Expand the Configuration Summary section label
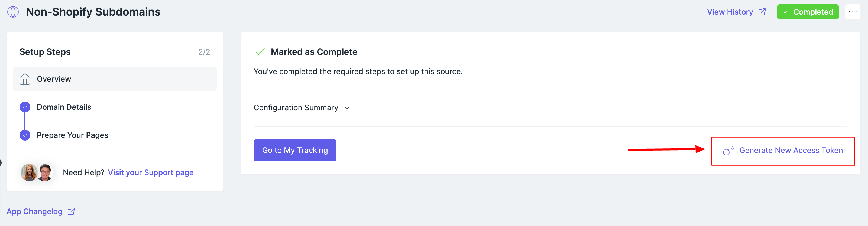This screenshot has height=226, width=868. [296, 108]
